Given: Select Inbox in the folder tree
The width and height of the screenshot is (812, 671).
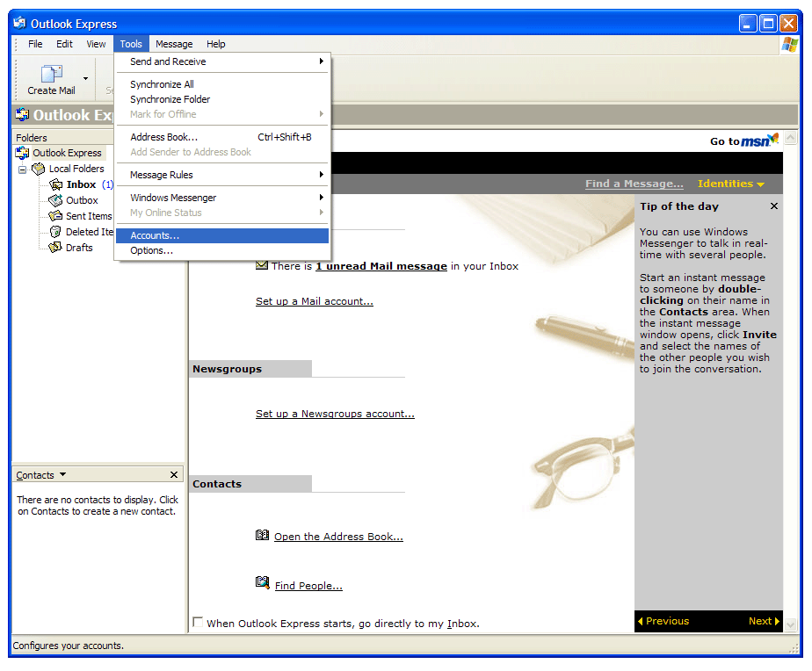Looking at the screenshot, I should pos(82,184).
